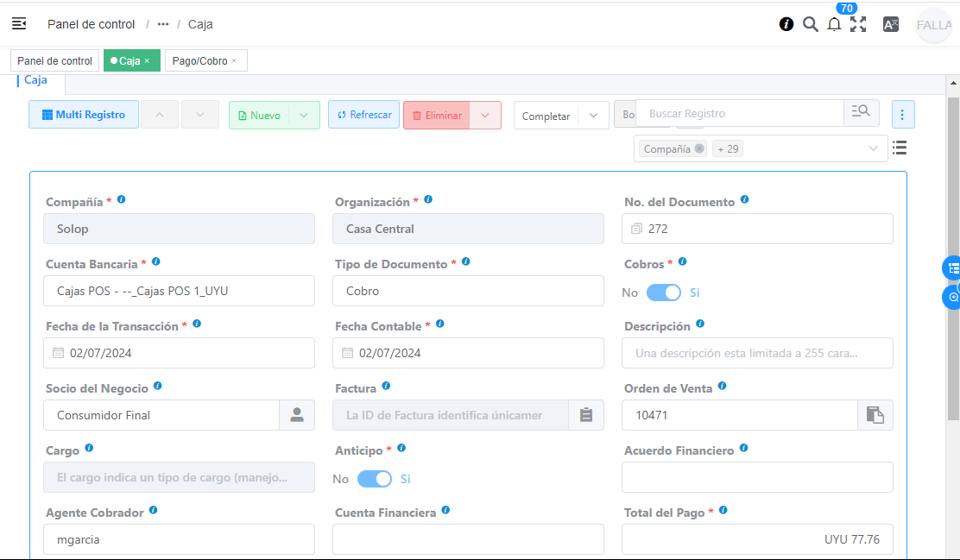
Task: Remove the Compañía filter tag
Action: point(698,148)
